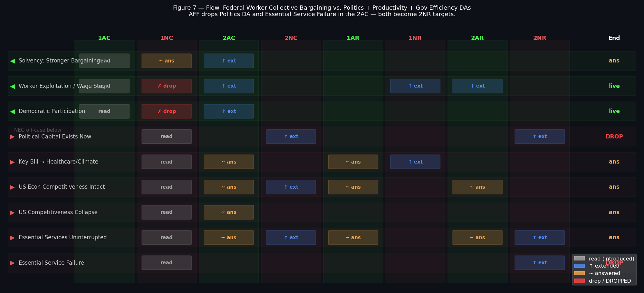
Task: Click read cell for Essential Service Failure
Action: click(x=167, y=263)
